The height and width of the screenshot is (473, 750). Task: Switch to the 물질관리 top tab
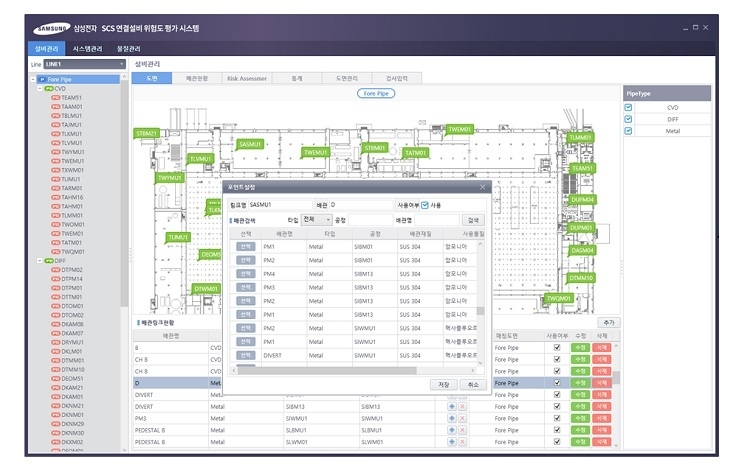tap(129, 49)
